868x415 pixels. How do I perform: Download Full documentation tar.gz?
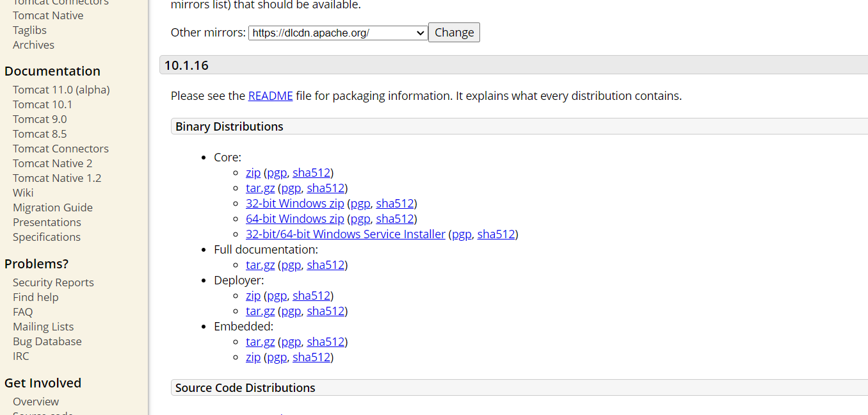click(260, 265)
